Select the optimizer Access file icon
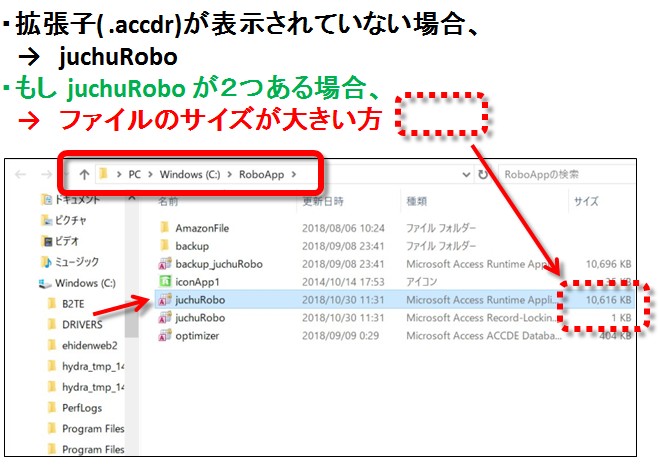 [164, 335]
